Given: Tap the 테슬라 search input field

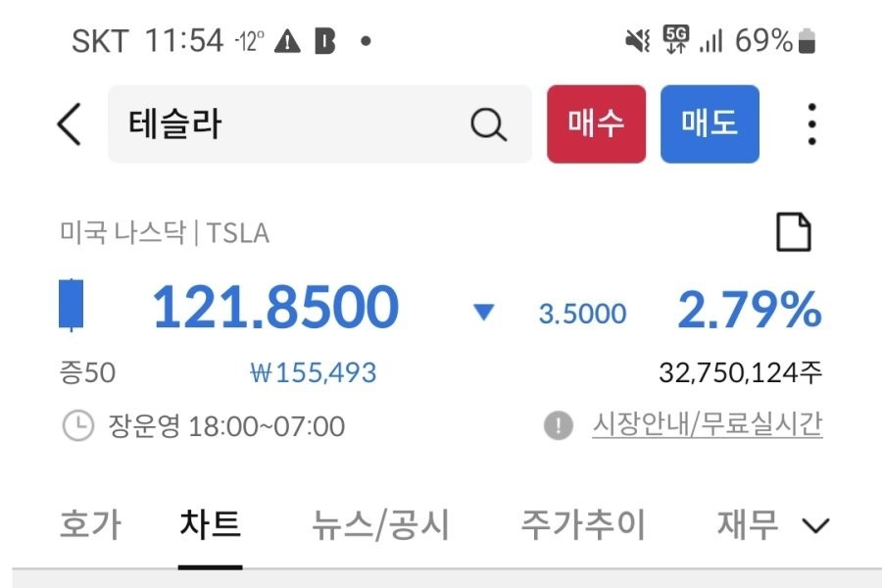Looking at the screenshot, I should [294, 124].
